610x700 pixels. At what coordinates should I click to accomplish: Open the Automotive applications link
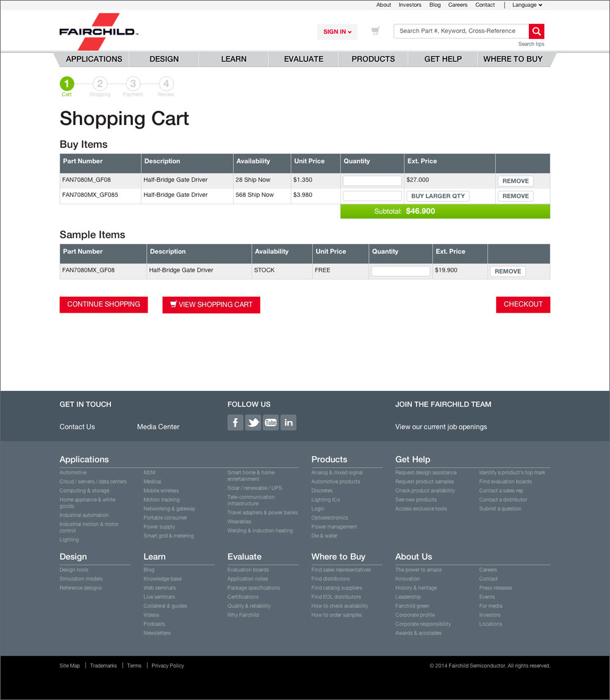pos(73,473)
